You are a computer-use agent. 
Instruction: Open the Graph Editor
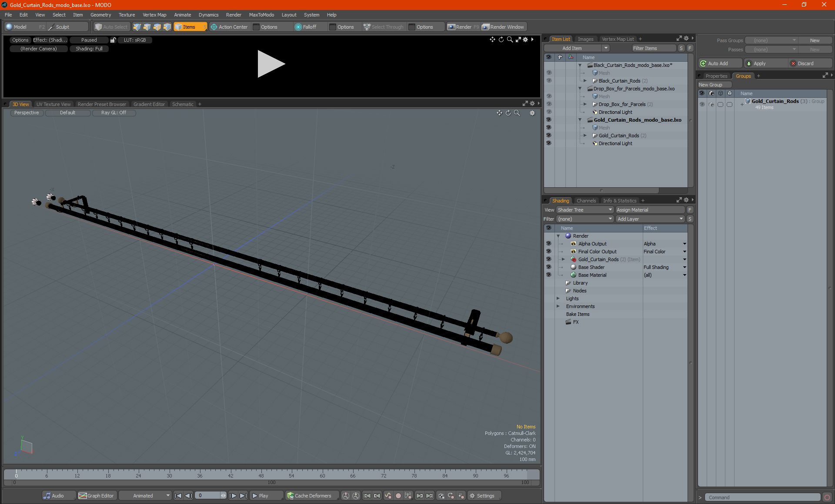pos(96,496)
